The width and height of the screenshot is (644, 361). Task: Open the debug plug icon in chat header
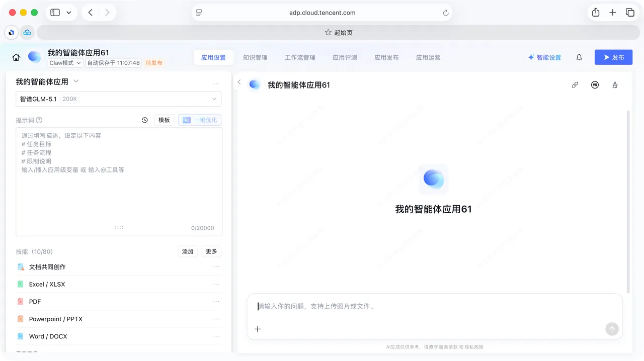click(x=575, y=85)
